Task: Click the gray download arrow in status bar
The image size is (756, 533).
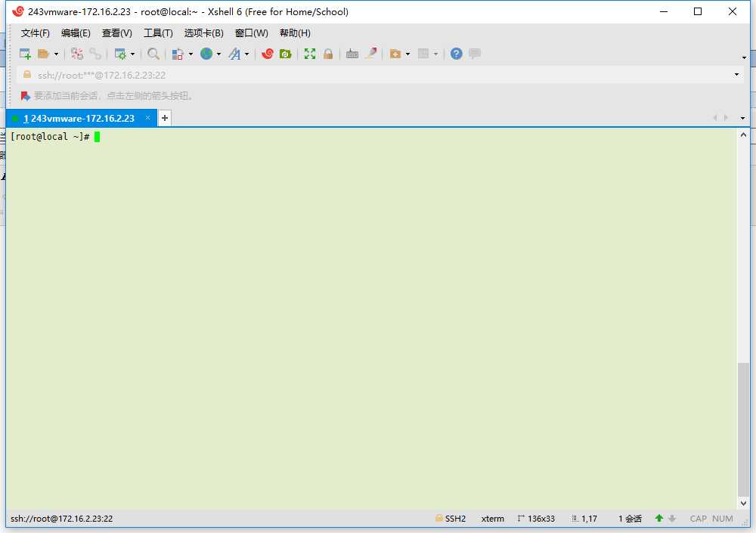Action: (671, 519)
